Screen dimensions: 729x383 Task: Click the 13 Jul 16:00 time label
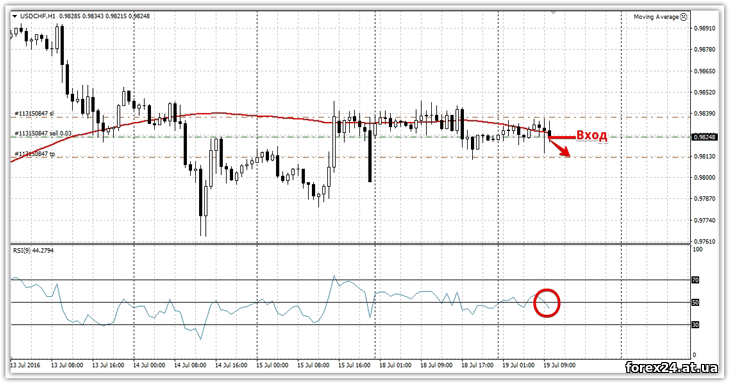click(x=108, y=365)
